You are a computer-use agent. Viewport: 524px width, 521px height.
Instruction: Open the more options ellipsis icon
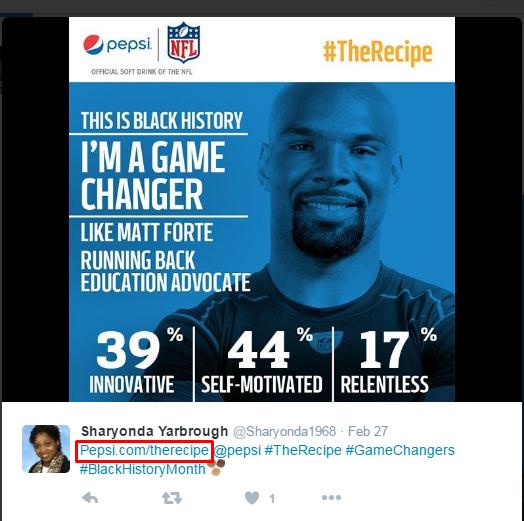click(x=332, y=497)
